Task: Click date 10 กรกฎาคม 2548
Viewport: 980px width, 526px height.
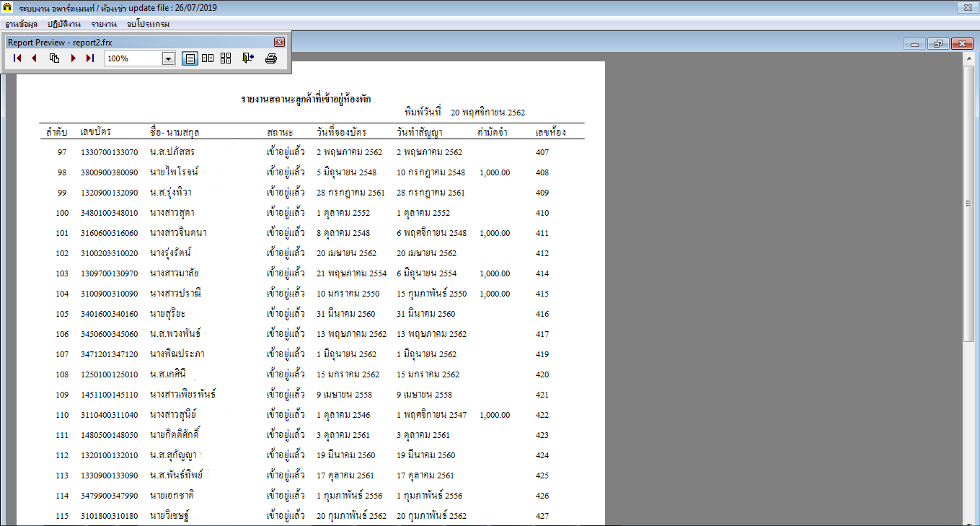Action: pyautogui.click(x=431, y=172)
